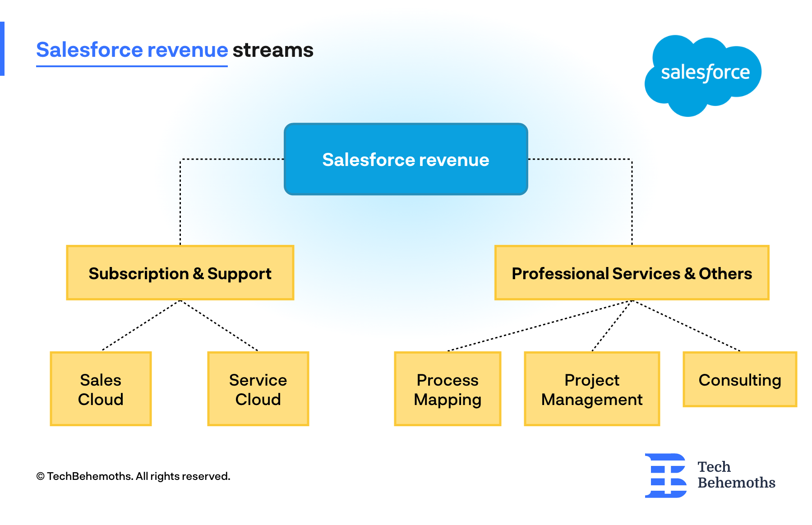Click the Salesforce cloud logo
This screenshot has height=525, width=812.
coord(703,75)
